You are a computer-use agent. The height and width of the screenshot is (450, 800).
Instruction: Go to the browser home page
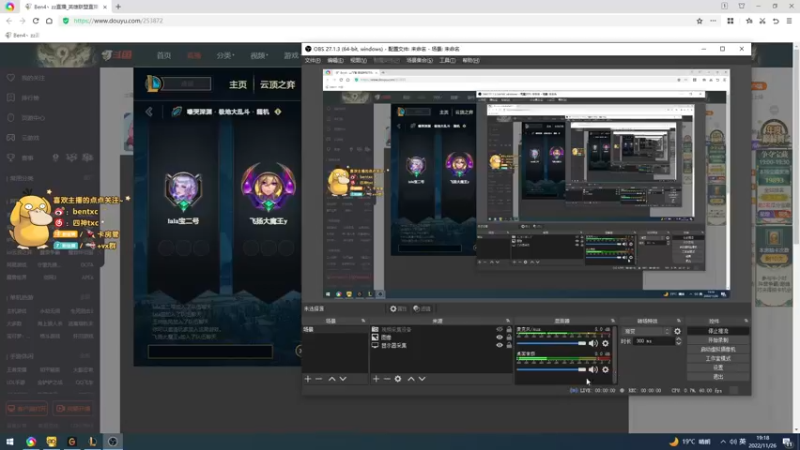click(x=49, y=21)
